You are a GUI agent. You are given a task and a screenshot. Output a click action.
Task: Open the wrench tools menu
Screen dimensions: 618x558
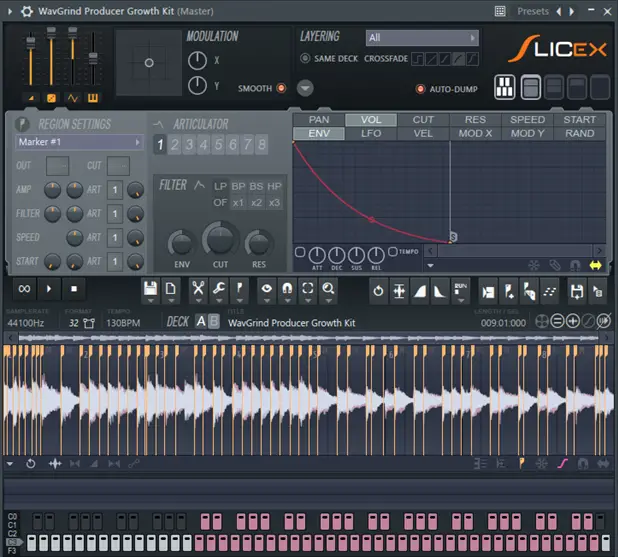tap(219, 292)
